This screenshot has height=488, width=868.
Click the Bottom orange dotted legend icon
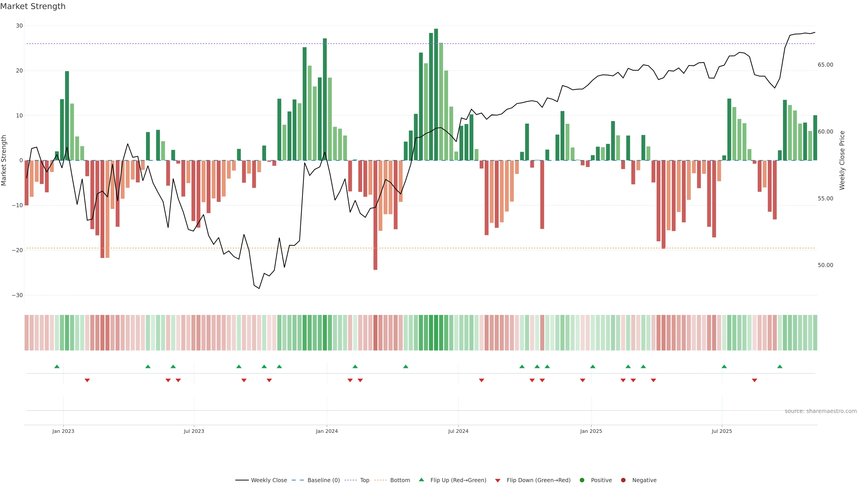pos(380,480)
